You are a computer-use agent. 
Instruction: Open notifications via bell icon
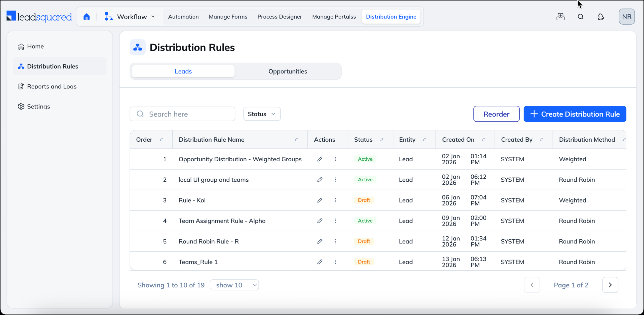point(601,17)
